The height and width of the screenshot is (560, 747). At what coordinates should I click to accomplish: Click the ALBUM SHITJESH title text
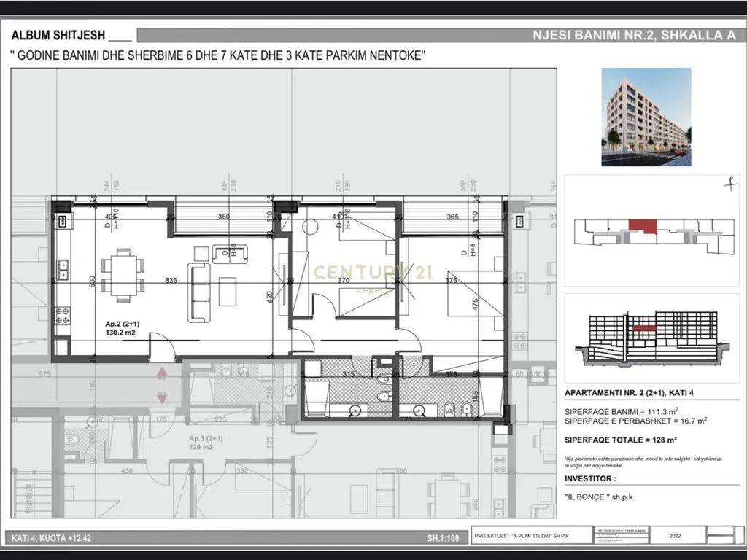[x=58, y=35]
